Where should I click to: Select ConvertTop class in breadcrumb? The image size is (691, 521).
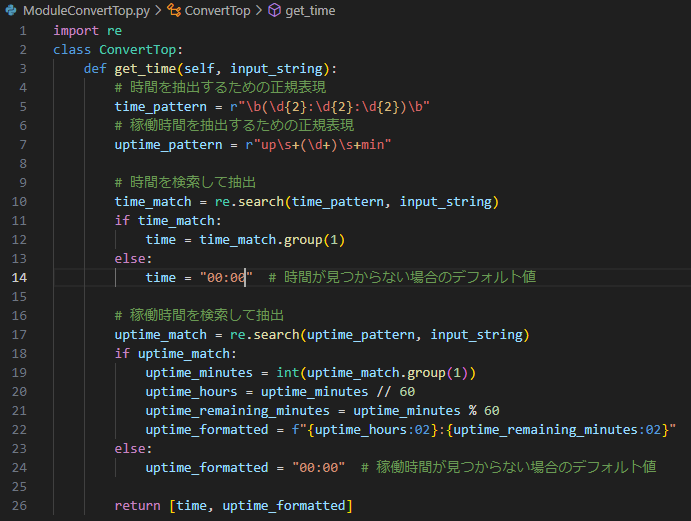pos(217,11)
